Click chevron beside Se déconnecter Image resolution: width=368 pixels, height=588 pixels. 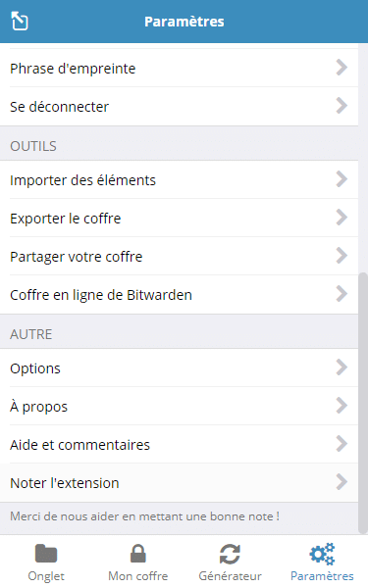pos(342,106)
